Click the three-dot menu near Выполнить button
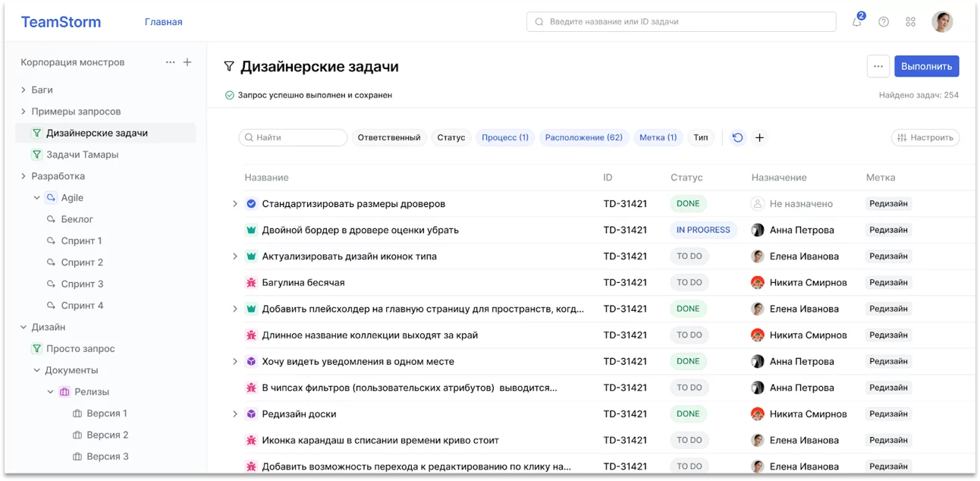 click(x=878, y=66)
